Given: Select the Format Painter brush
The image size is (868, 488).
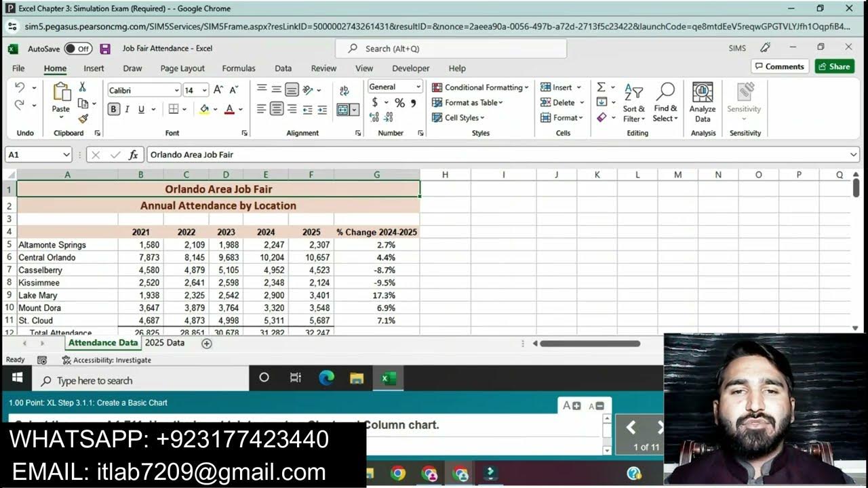Looking at the screenshot, I should [83, 119].
